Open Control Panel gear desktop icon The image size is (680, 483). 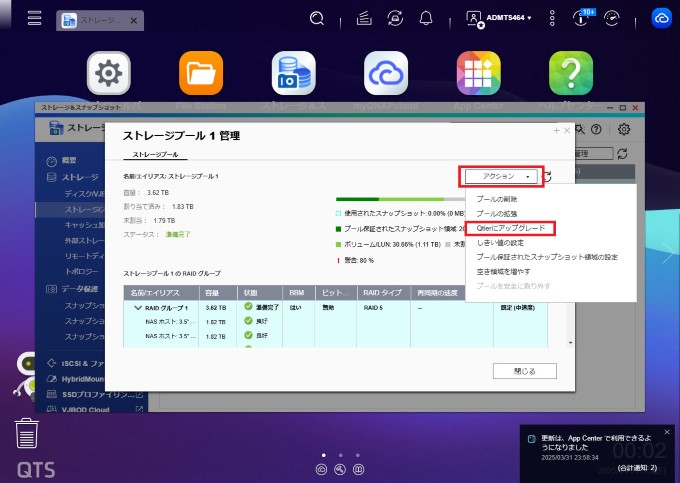(x=108, y=73)
